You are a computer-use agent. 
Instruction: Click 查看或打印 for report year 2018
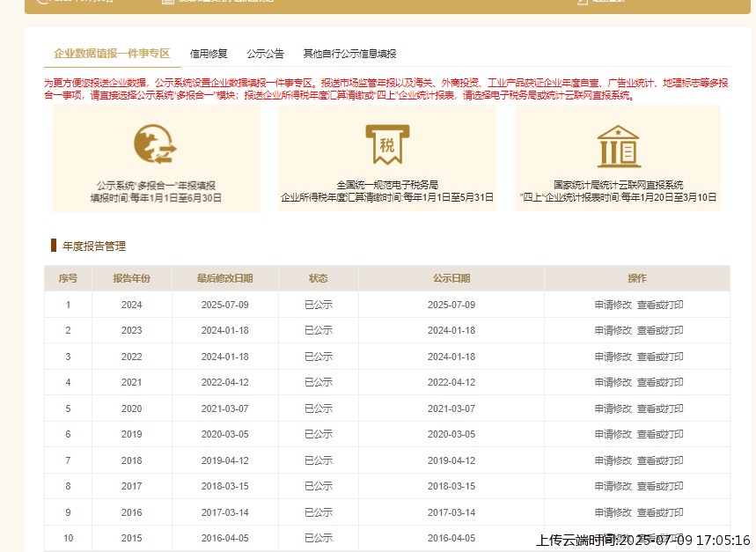(x=660, y=461)
